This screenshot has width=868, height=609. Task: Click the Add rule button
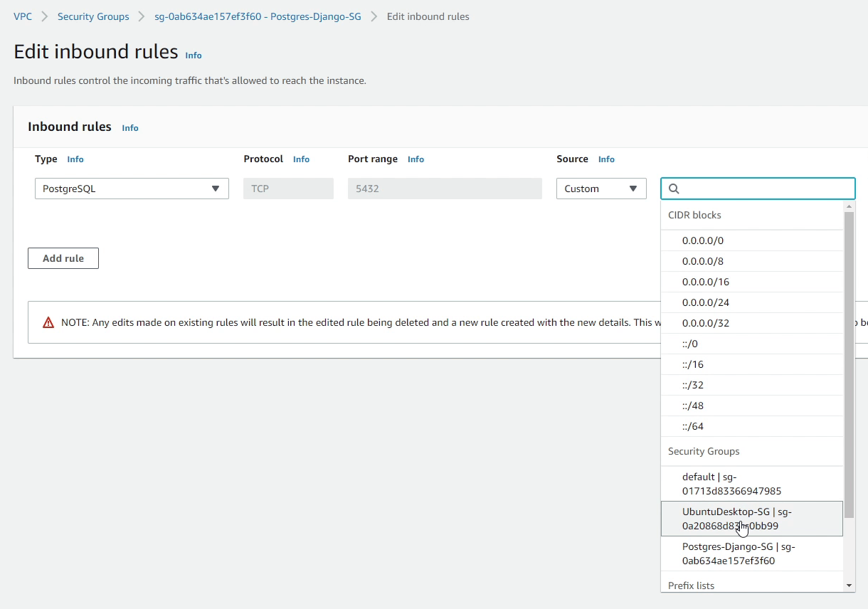click(x=63, y=258)
